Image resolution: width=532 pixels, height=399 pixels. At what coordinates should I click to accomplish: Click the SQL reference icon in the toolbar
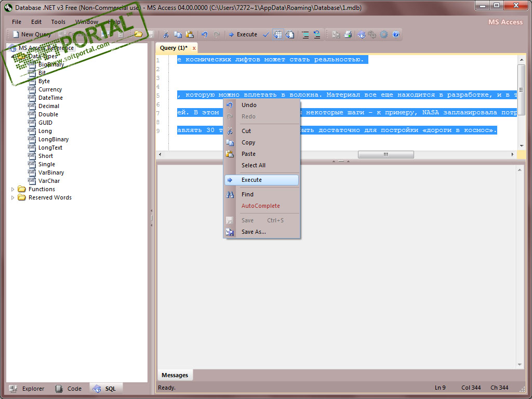coord(361,34)
